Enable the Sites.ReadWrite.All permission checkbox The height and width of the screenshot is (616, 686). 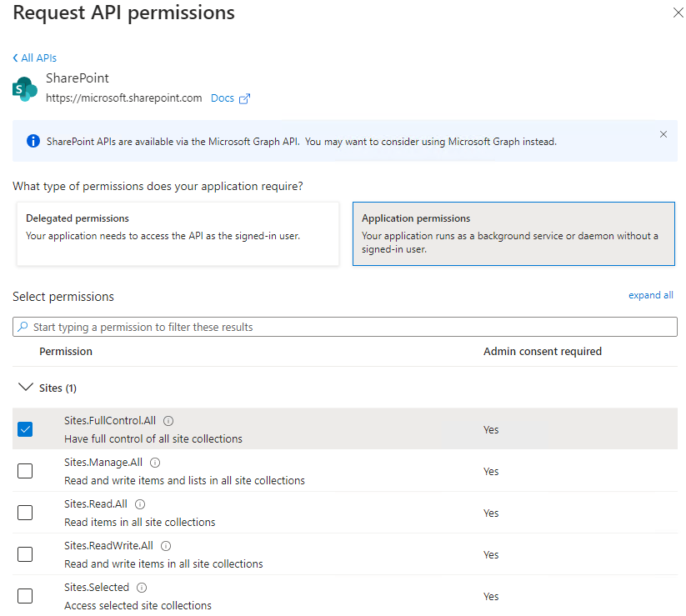(25, 554)
